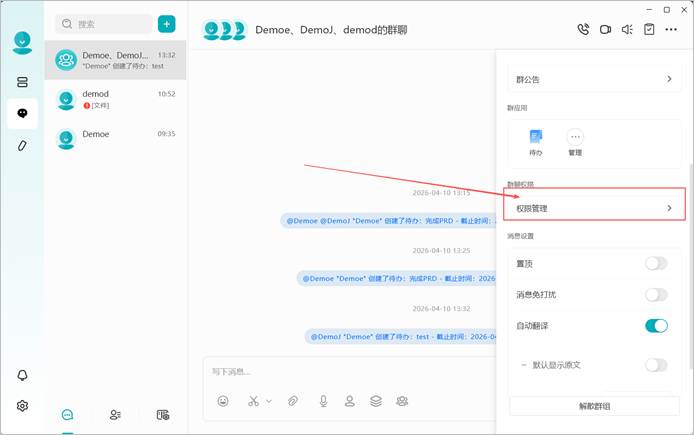Click the 13:25 @Demoe 完成PRD message
Screen dimensions: 694x435
point(397,278)
